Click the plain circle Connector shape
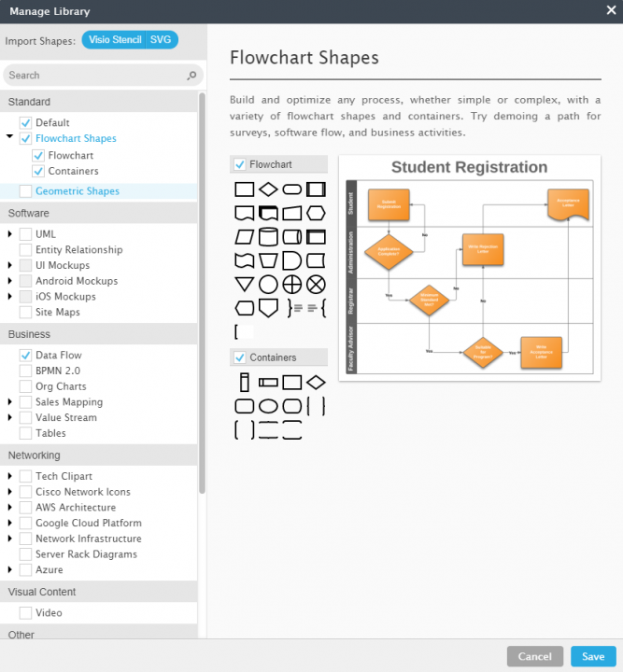 pos(268,285)
